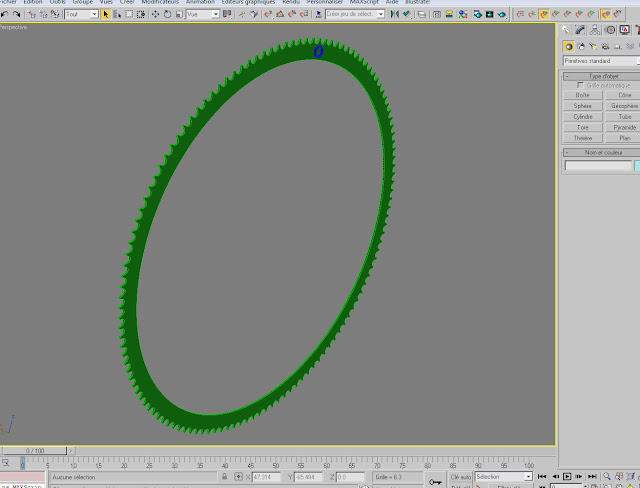Create a Tore primitive
This screenshot has height=488, width=640.
click(x=583, y=127)
